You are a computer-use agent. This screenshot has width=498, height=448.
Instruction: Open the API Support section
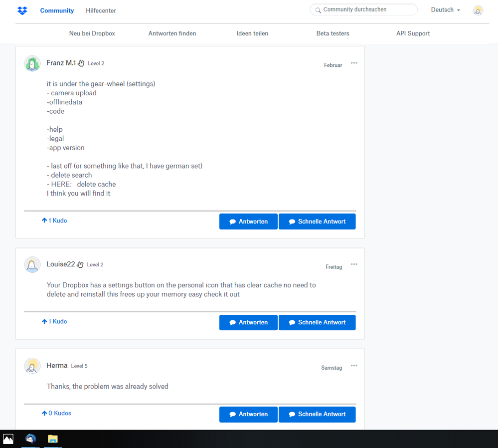[x=413, y=33]
